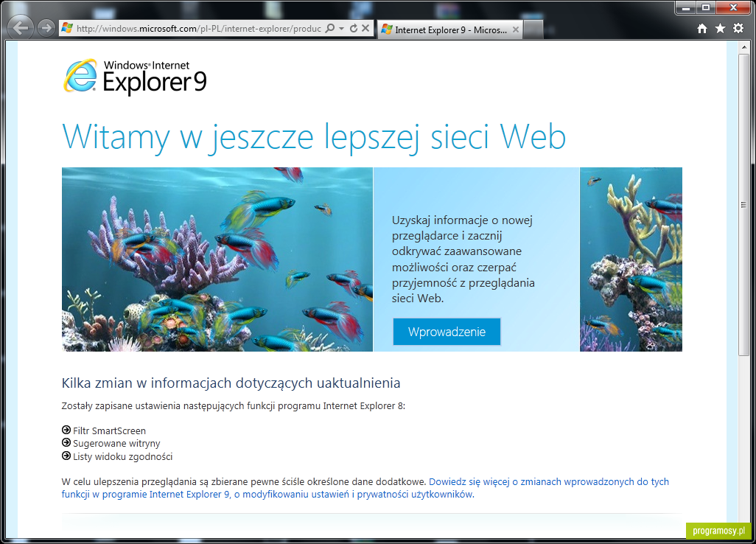Click the vertical scrollbar thumb
This screenshot has height=544, width=756.
coord(743,205)
